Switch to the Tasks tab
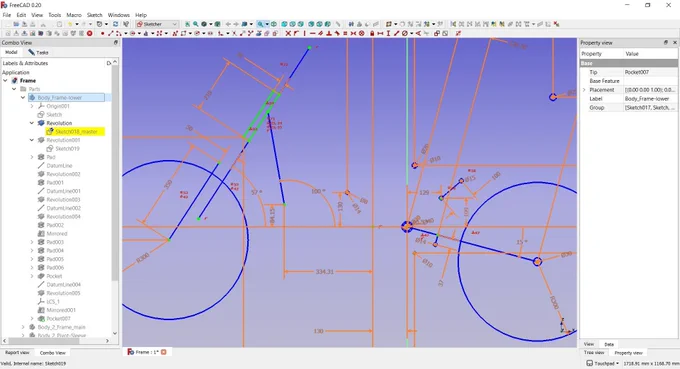 coord(39,52)
